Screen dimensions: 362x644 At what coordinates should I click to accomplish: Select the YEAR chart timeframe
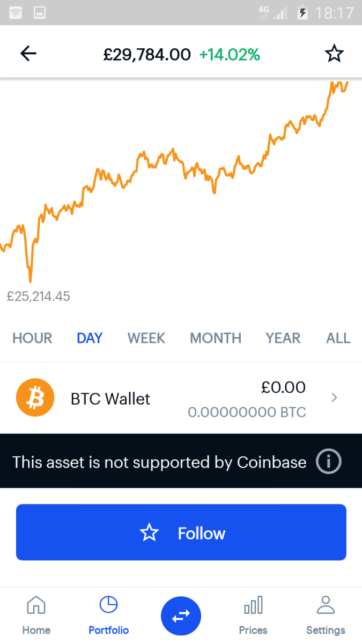coord(283,338)
